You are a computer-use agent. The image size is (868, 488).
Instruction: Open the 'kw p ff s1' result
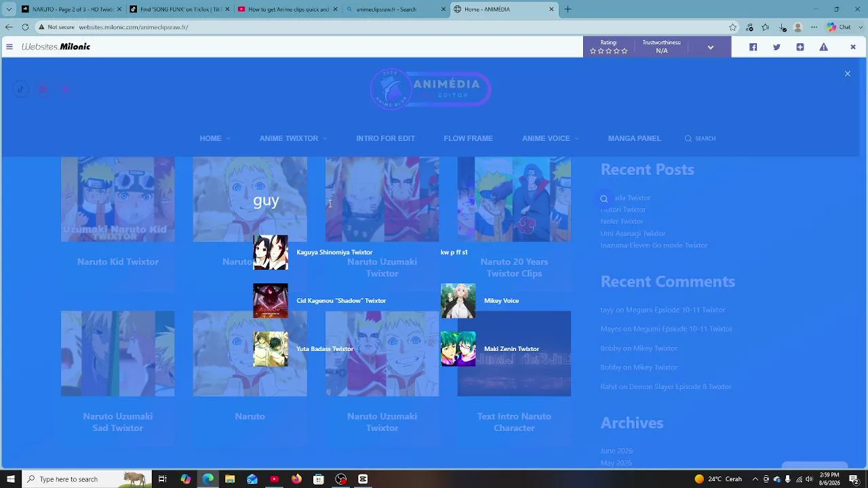click(x=454, y=252)
